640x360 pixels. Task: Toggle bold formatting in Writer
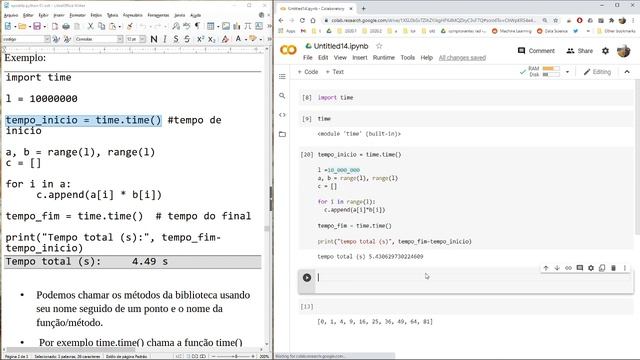pyautogui.click(x=154, y=39)
